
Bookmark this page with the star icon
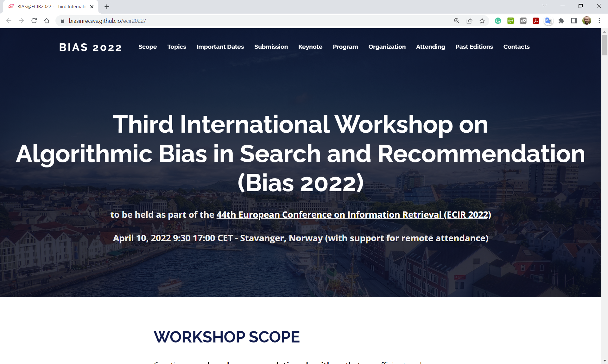[x=482, y=21]
